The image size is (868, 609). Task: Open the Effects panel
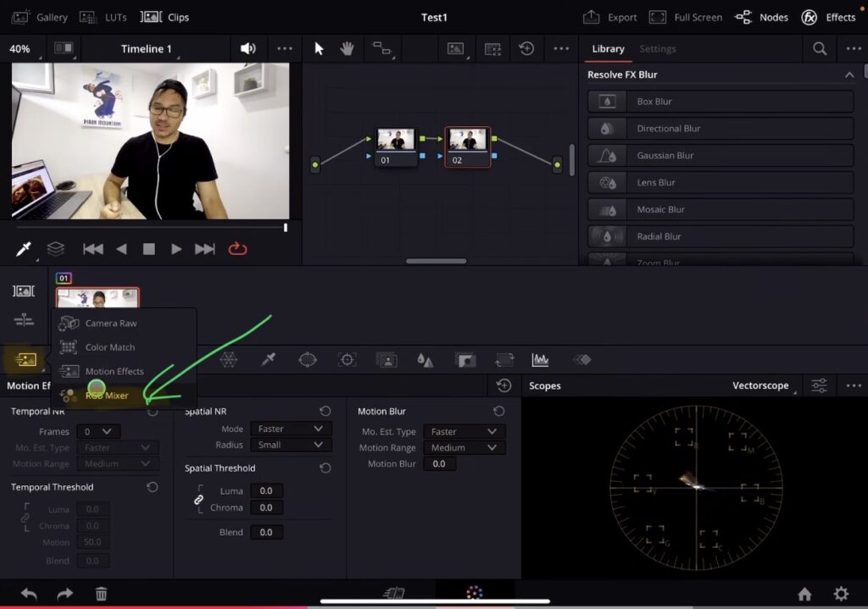pos(828,17)
